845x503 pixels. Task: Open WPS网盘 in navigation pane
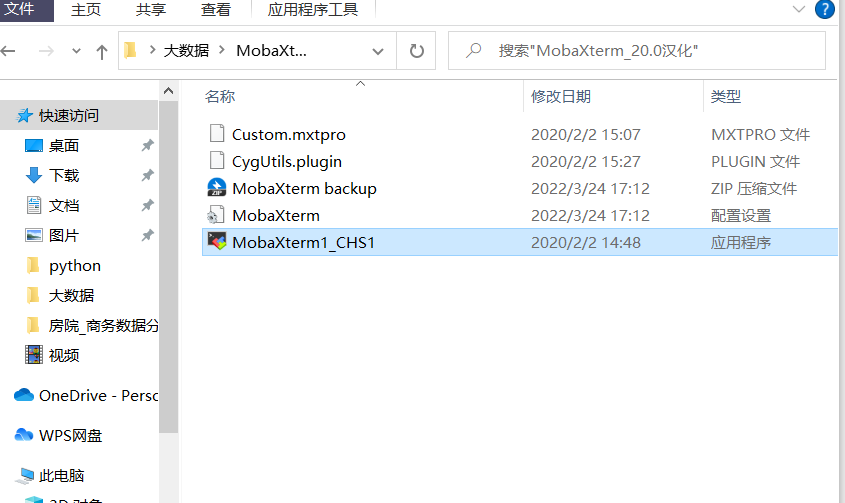pos(58,435)
